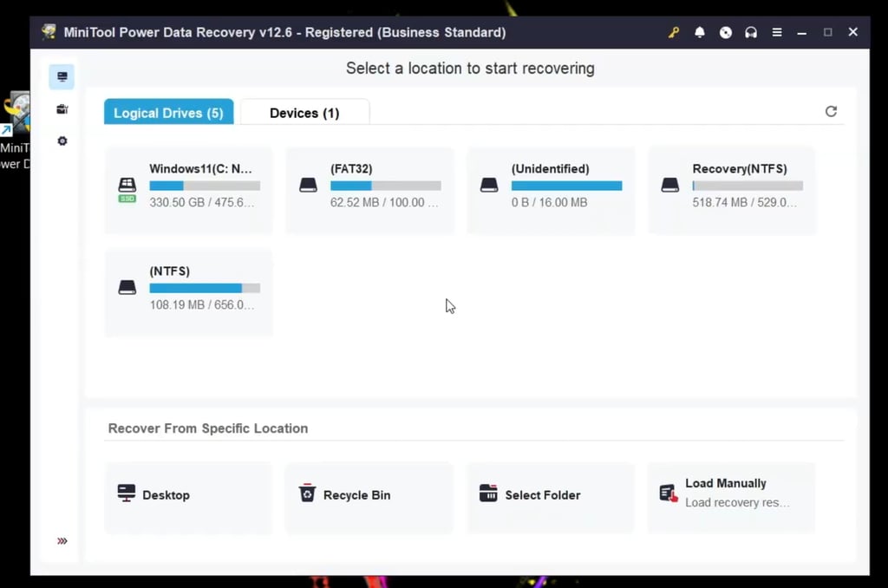Click the "518.74 MB / 529.0..." size text
888x588 pixels.
pyautogui.click(x=744, y=202)
